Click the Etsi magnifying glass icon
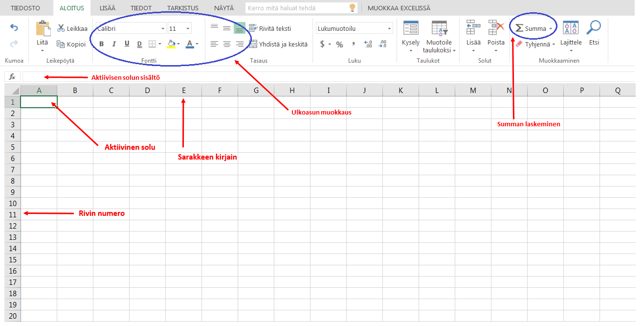The width and height of the screenshot is (644, 326). 594,28
